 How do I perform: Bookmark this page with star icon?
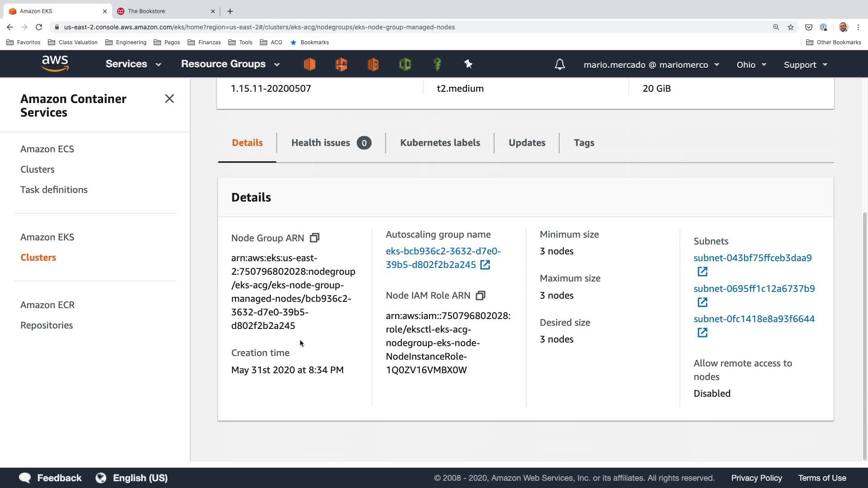[x=791, y=27]
